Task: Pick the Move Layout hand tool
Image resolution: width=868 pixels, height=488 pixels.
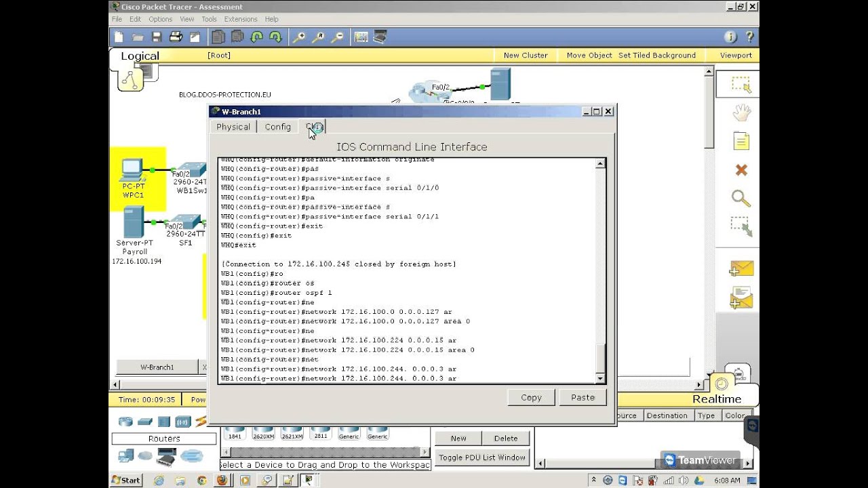Action: 741,113
